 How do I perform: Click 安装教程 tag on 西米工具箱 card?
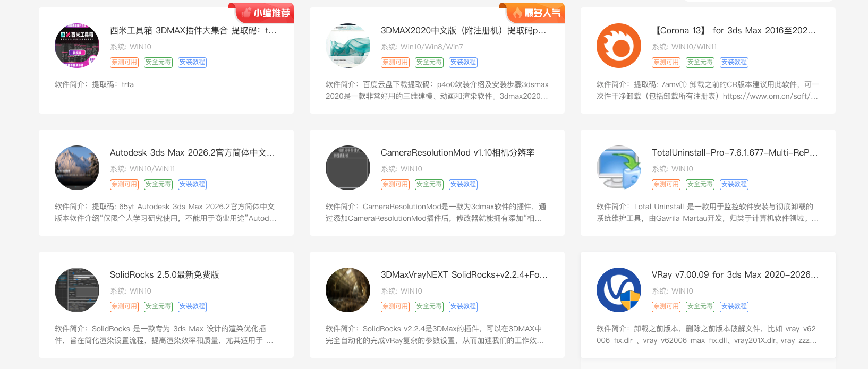192,62
